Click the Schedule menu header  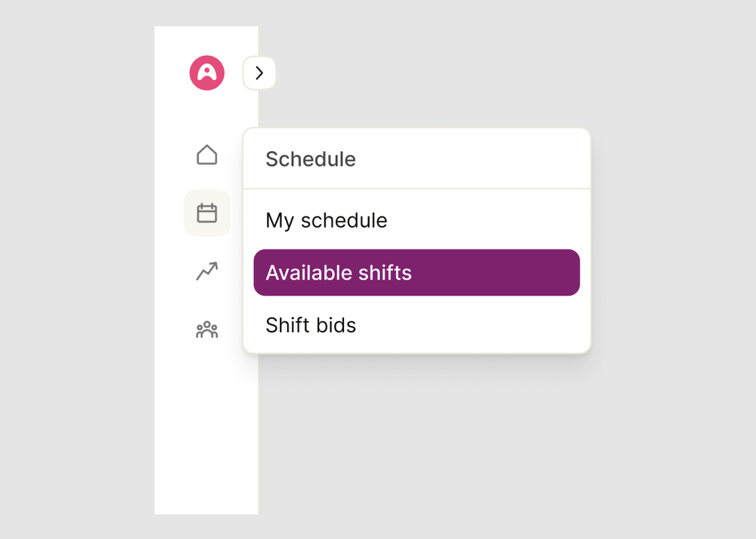coord(310,160)
